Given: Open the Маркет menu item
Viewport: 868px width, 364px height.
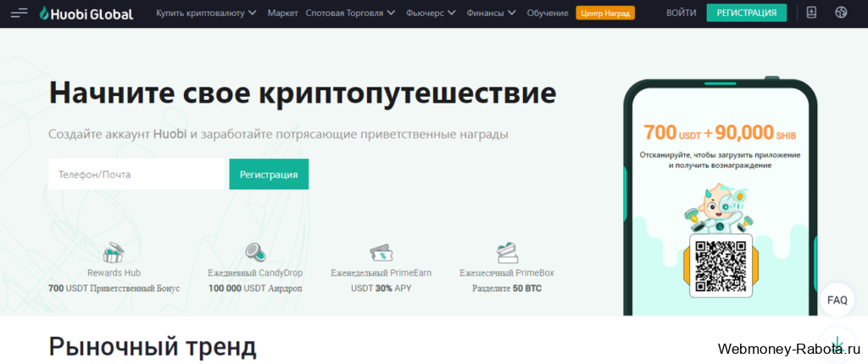Looking at the screenshot, I should [x=282, y=13].
